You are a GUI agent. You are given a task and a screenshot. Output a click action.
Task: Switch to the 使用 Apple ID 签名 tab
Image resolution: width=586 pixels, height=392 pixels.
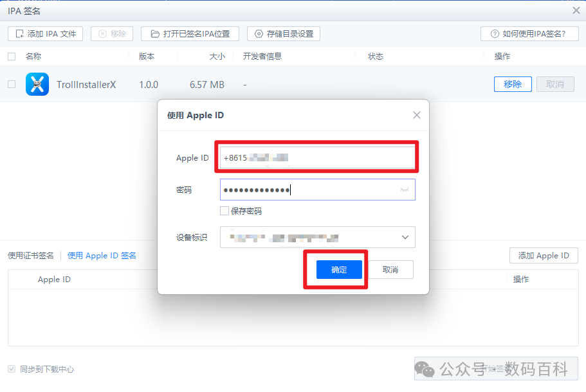click(x=102, y=256)
